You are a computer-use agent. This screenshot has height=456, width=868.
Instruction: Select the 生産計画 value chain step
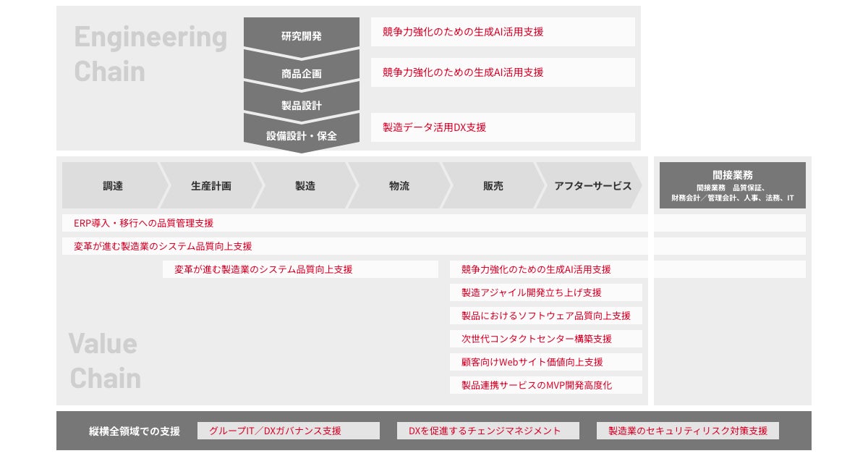(x=211, y=186)
